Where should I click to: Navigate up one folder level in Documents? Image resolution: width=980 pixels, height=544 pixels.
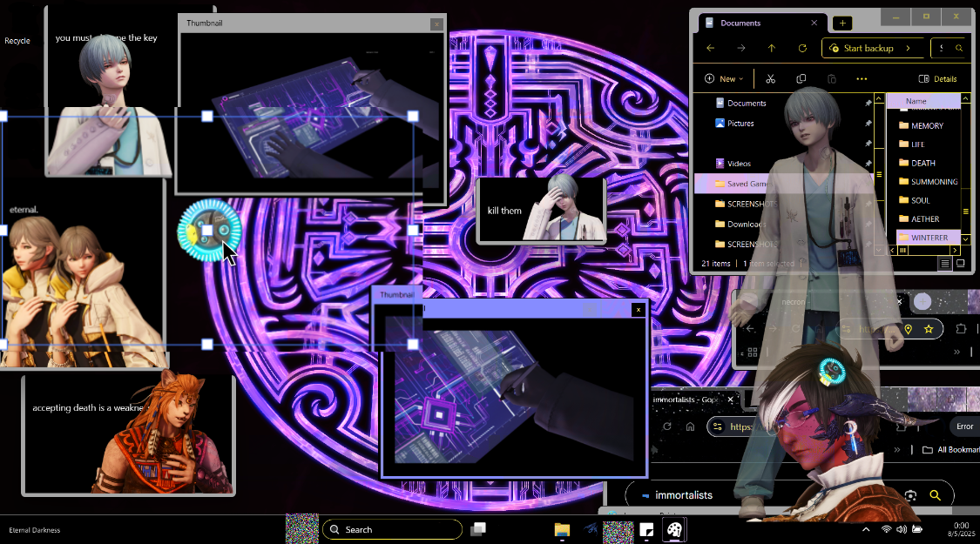pyautogui.click(x=772, y=48)
